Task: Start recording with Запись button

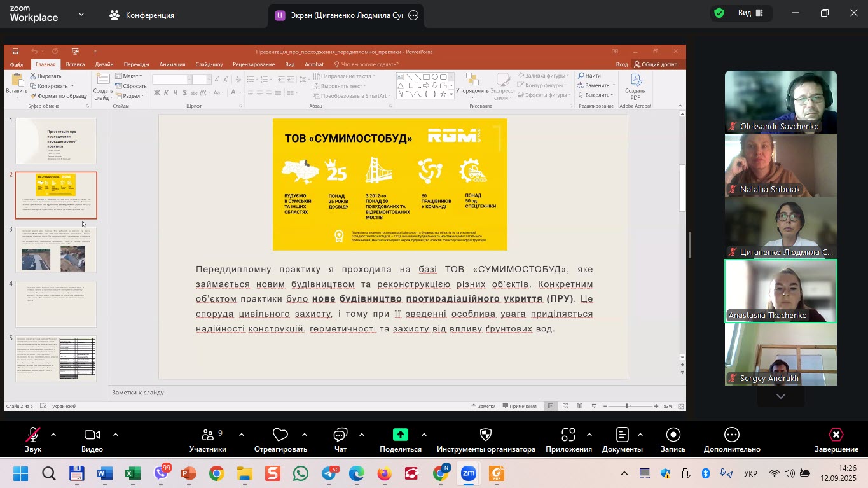Action: pyautogui.click(x=673, y=440)
